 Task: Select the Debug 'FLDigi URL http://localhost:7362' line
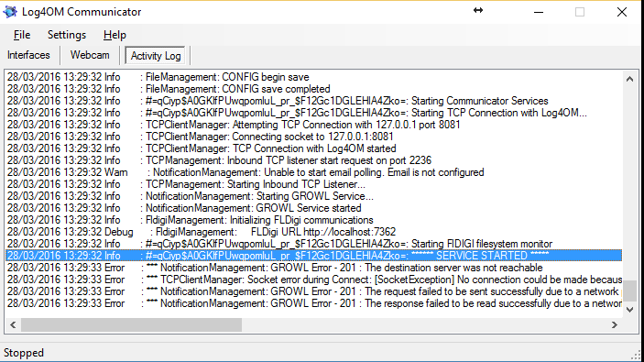[x=314, y=232]
